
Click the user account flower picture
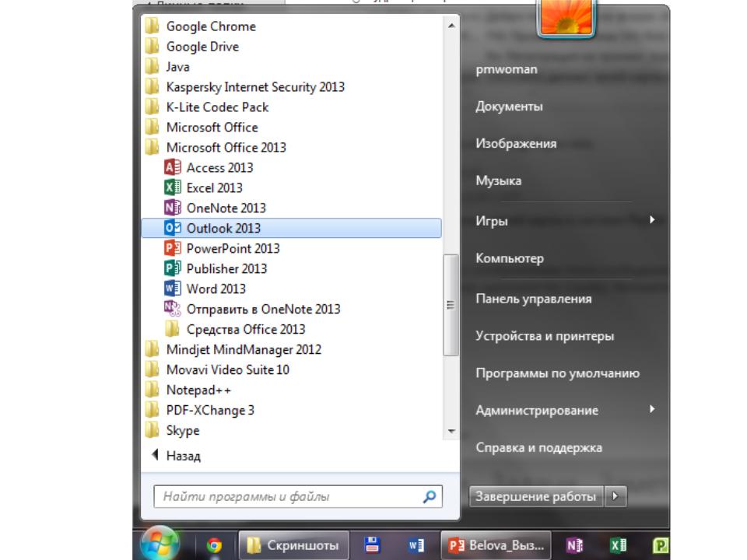click(x=566, y=18)
